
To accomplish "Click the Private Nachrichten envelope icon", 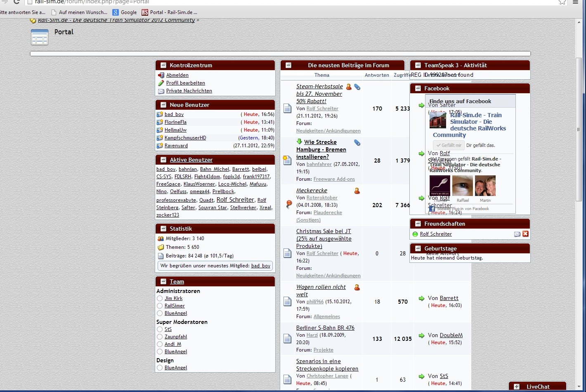I will click(161, 91).
